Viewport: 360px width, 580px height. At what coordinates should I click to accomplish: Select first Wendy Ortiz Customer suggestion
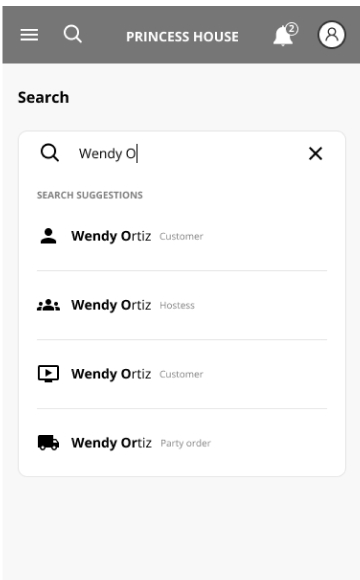[x=182, y=236]
